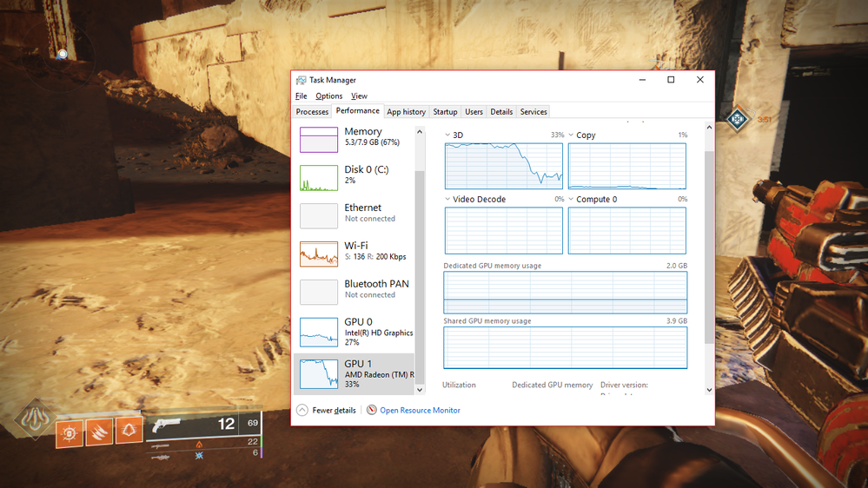Click the Intel(R) HD Graphics label

tap(379, 333)
